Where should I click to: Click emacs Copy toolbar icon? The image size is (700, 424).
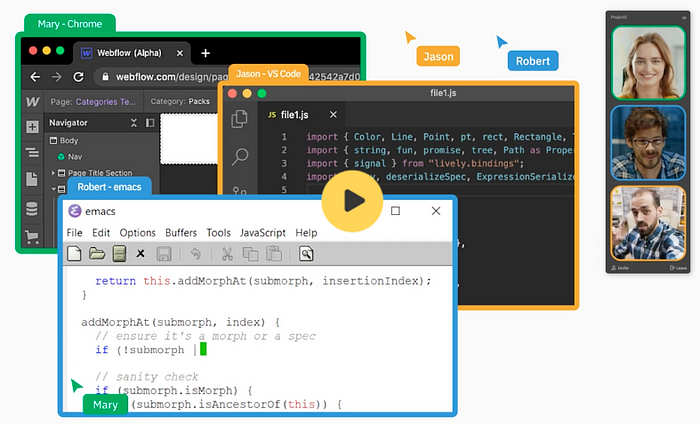(x=250, y=254)
